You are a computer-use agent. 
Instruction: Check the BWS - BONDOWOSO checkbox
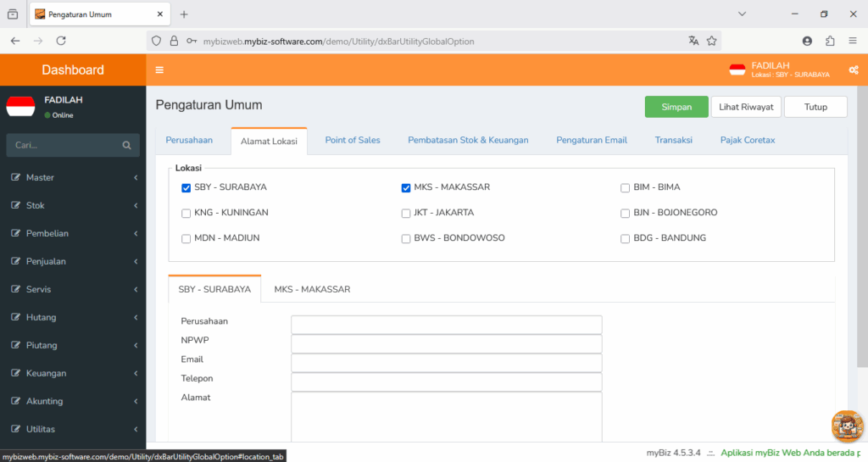pyautogui.click(x=406, y=239)
